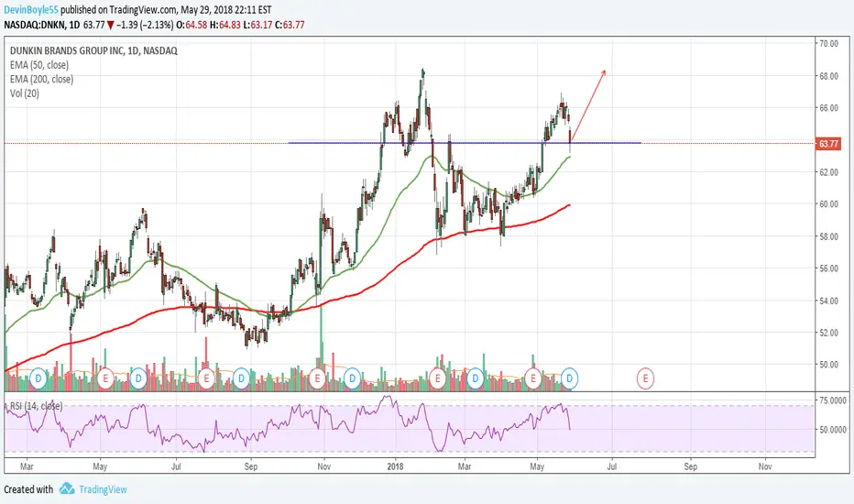
Task: Click the 68.00 price axis label
Action: [828, 76]
